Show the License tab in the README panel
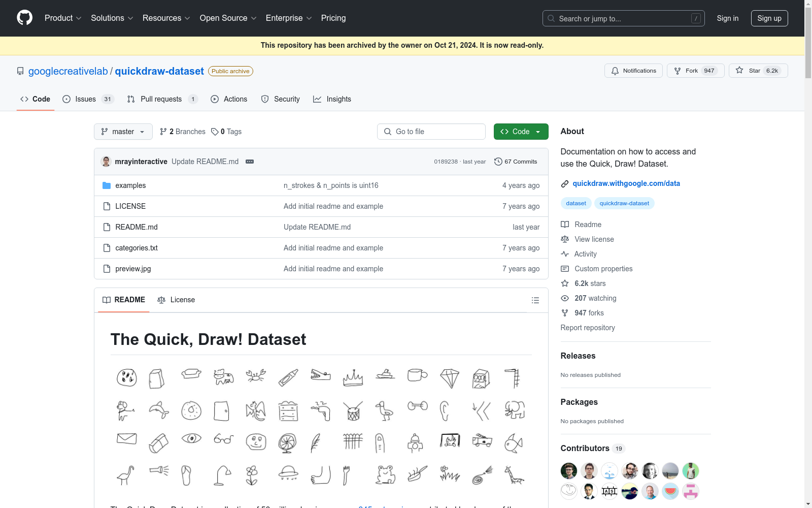The height and width of the screenshot is (508, 812). tap(176, 300)
